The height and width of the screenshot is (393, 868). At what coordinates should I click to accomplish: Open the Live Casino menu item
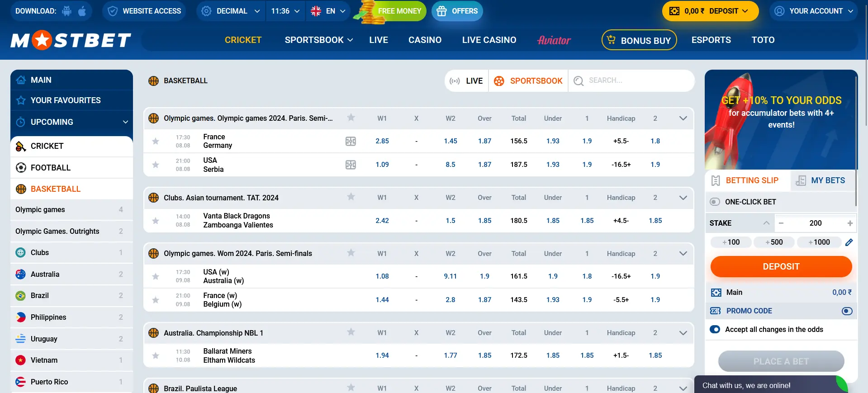[x=489, y=40]
